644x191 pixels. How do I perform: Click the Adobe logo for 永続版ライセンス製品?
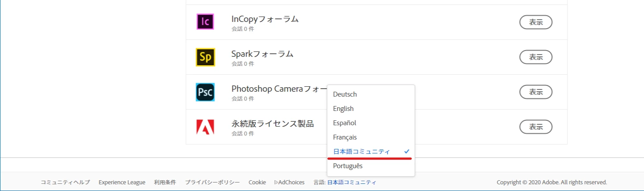click(205, 127)
